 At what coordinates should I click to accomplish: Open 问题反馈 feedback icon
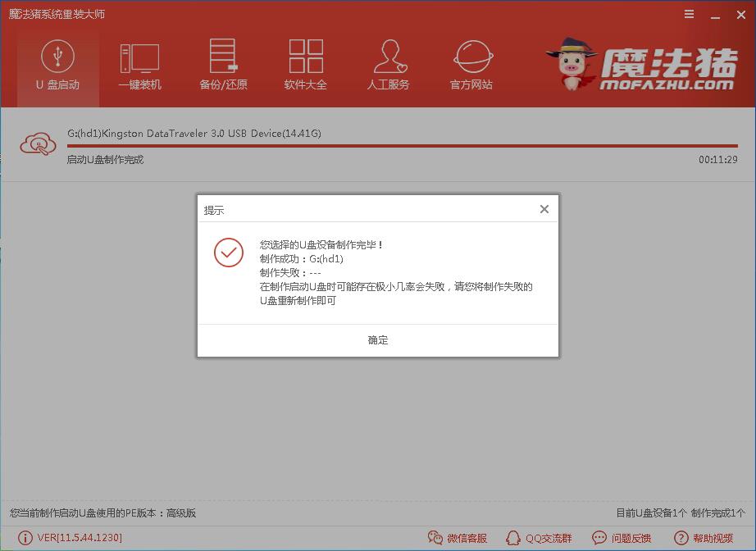(598, 538)
